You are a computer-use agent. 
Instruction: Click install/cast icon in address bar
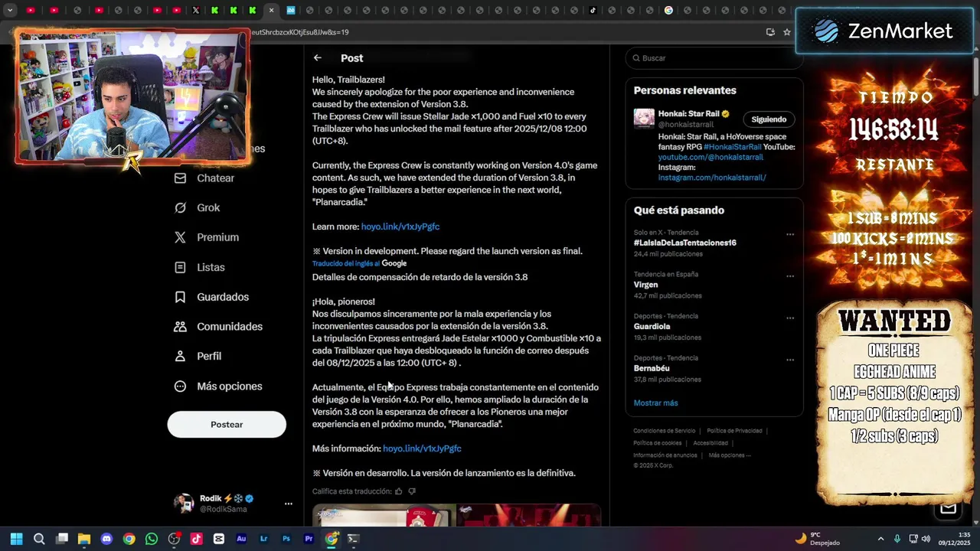click(x=770, y=32)
